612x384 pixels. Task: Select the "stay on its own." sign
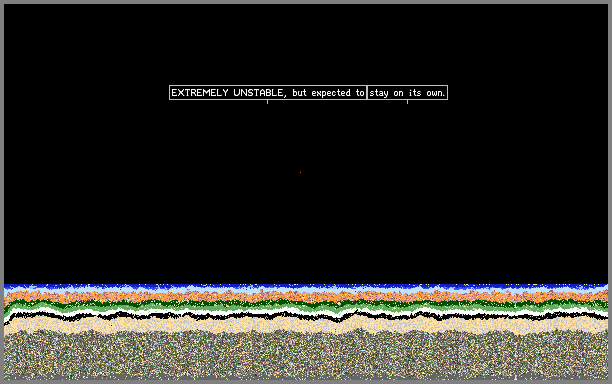pos(407,92)
